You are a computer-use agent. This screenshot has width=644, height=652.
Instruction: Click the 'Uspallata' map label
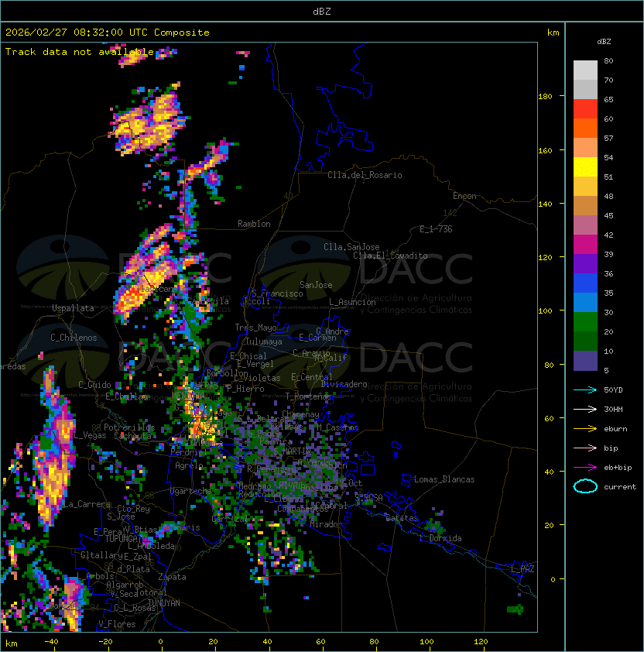pos(73,308)
